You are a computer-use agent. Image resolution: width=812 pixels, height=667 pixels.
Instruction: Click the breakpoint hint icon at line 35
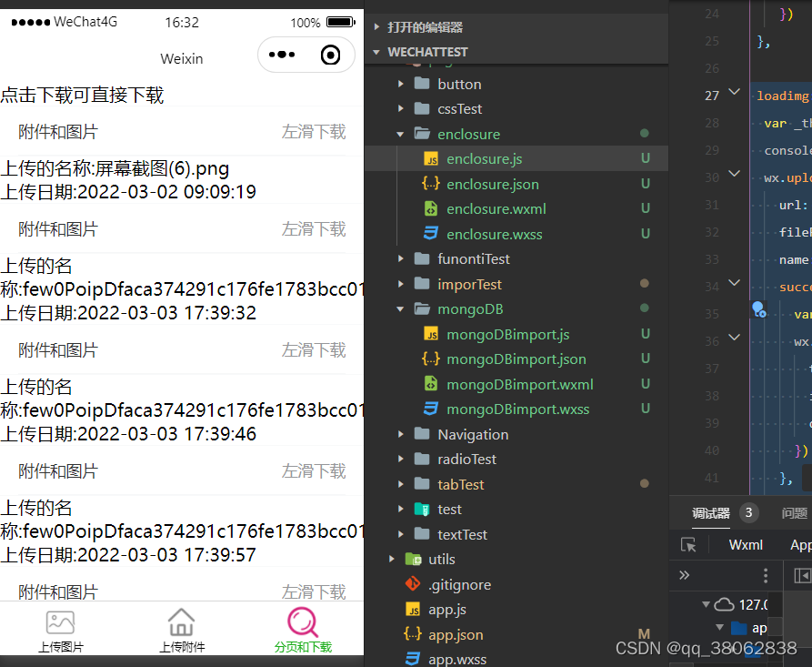pos(758,309)
